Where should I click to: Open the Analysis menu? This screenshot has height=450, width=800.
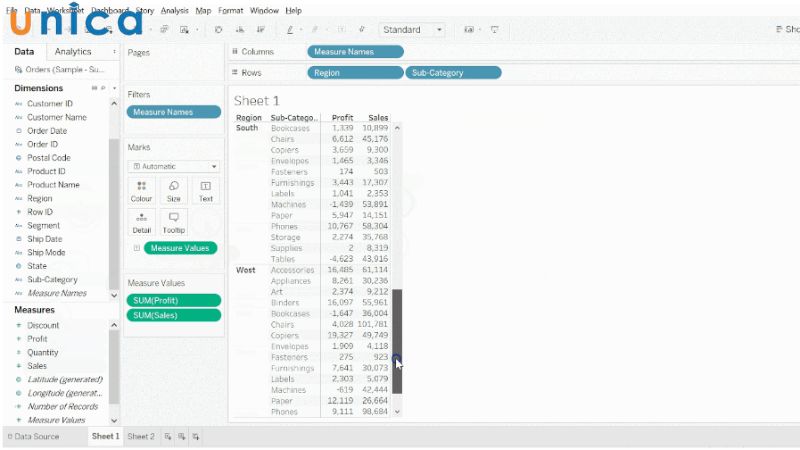click(174, 10)
